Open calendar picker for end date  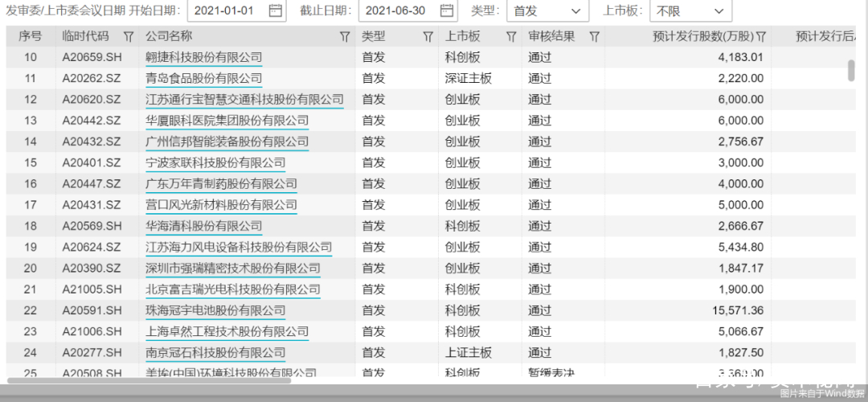point(447,10)
